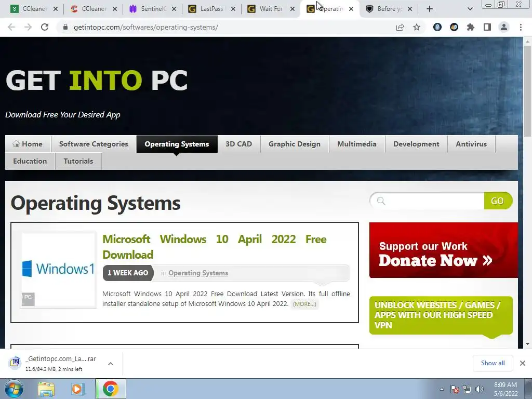Image resolution: width=532 pixels, height=399 pixels.
Task: Open Windows Explorer from the taskbar
Action: [46, 389]
